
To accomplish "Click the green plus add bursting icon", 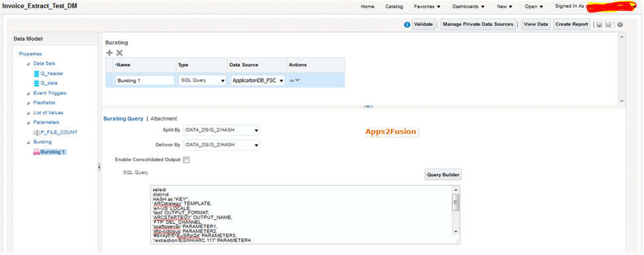I will 109,53.
